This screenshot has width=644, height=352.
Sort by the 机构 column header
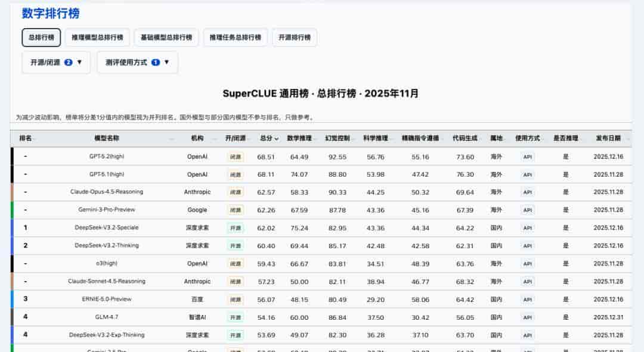[x=197, y=138]
